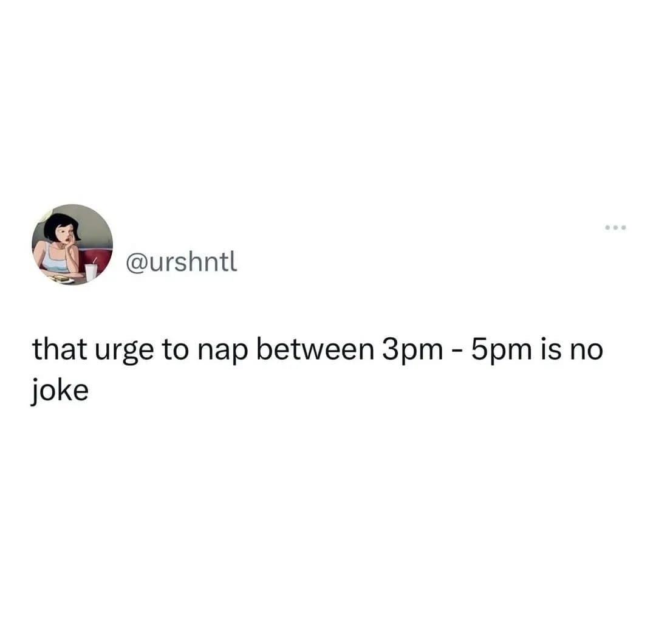Open the three-dot more options menu
Viewport: 656px width, 644px height.
coord(615,228)
